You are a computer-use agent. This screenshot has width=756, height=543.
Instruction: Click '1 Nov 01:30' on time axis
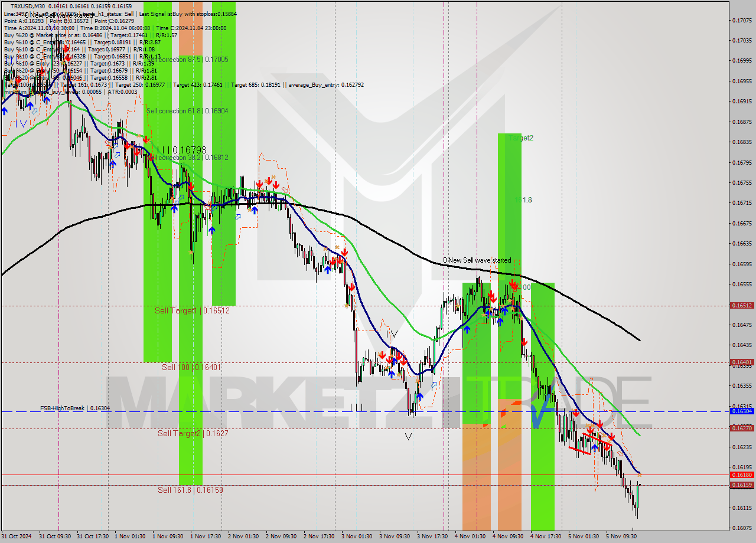coord(131,537)
